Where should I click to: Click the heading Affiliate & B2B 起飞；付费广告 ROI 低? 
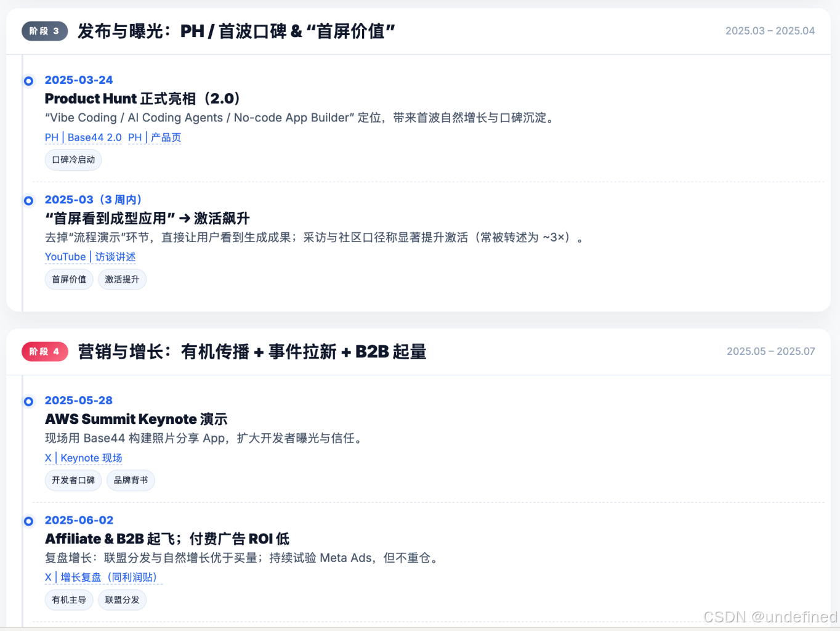[x=167, y=539]
